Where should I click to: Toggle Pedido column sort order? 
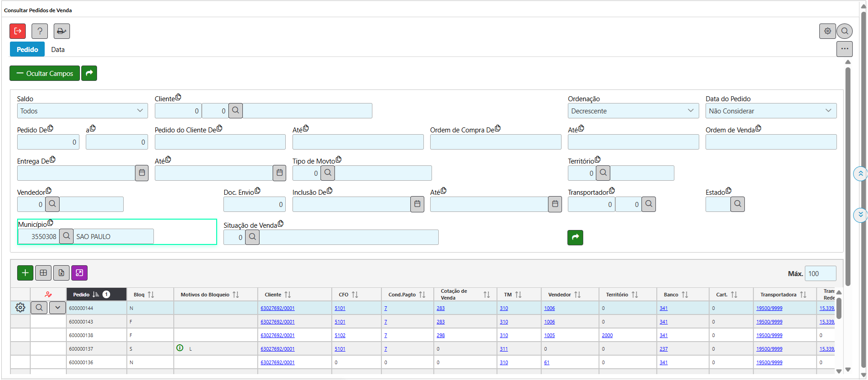click(x=96, y=295)
